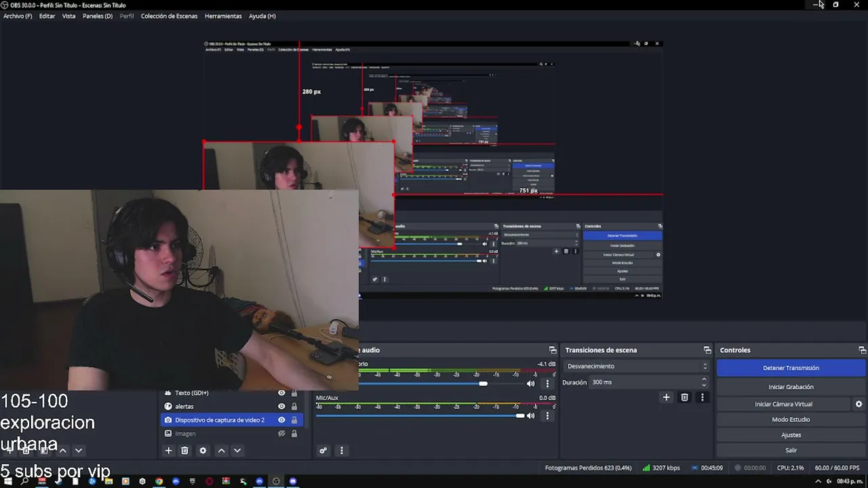
Task: Open the Editar menu
Action: coord(47,16)
